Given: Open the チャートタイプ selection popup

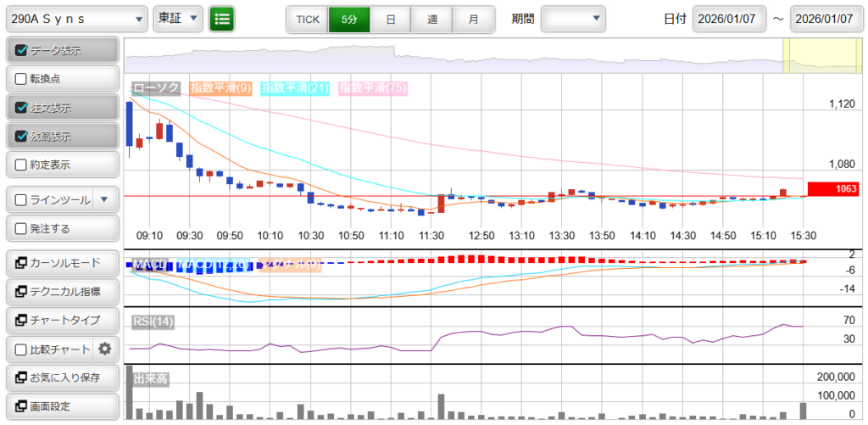Looking at the screenshot, I should coord(61,320).
